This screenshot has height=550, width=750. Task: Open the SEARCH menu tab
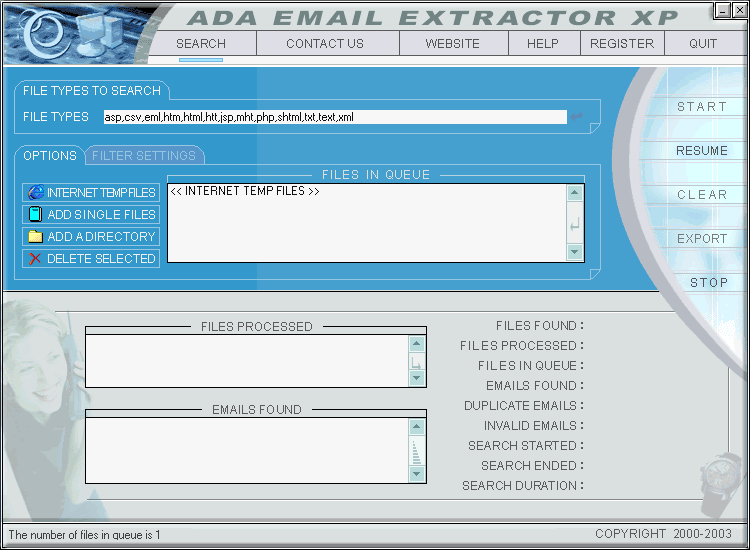[201, 44]
